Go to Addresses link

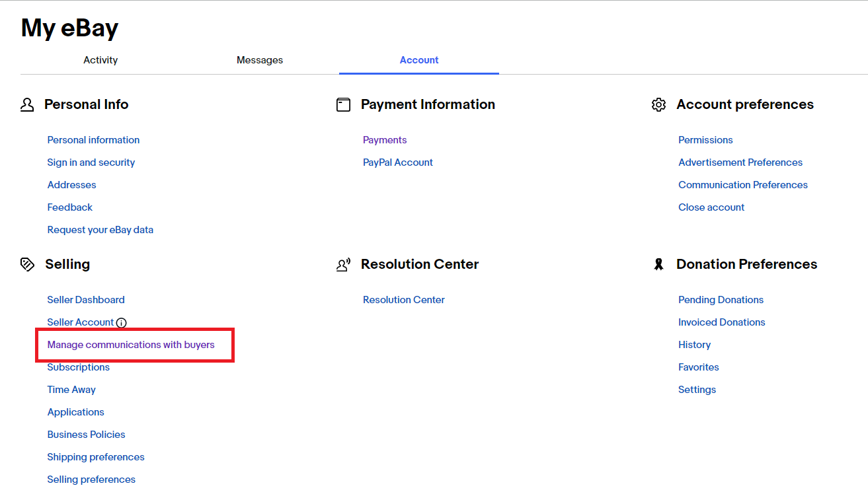point(71,185)
